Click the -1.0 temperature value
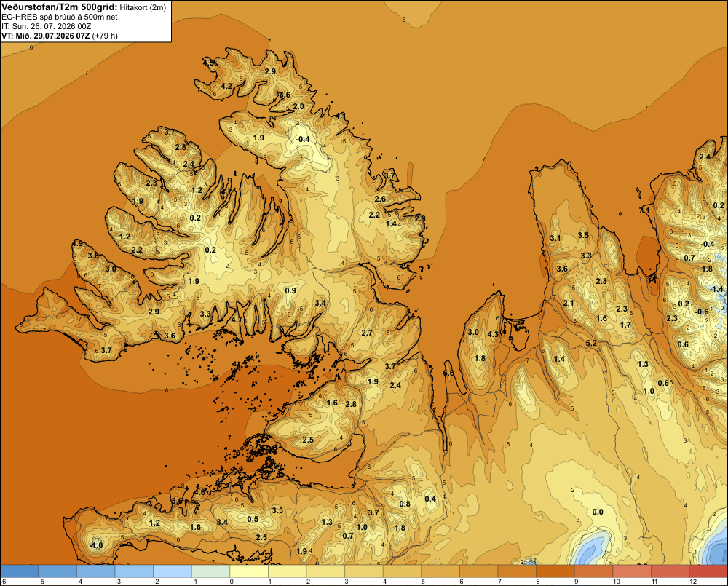The width and height of the screenshot is (728, 586). pyautogui.click(x=95, y=545)
